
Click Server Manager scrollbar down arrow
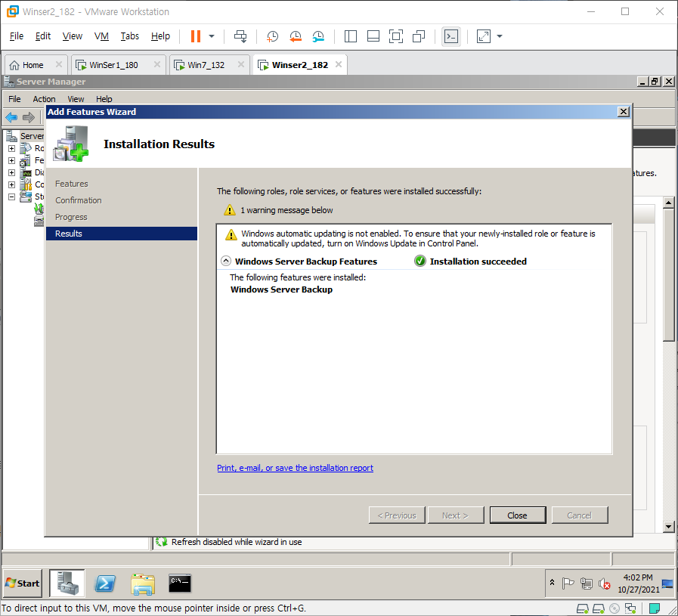(669, 526)
